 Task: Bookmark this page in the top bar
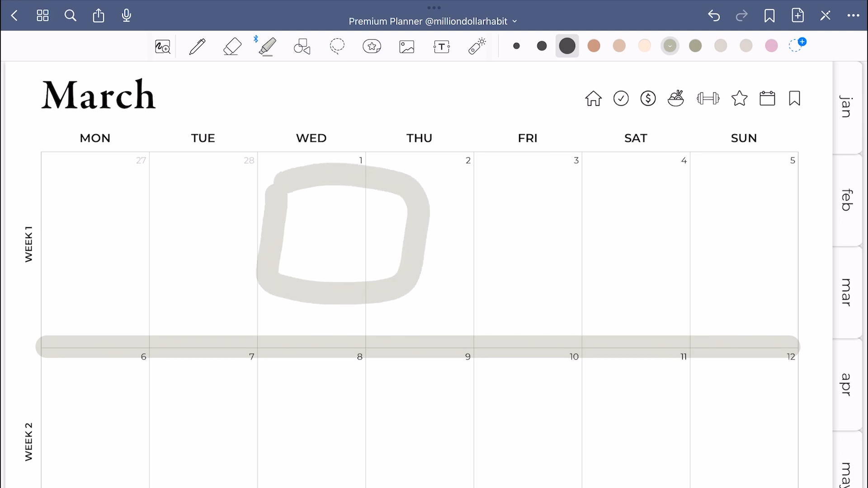point(769,16)
